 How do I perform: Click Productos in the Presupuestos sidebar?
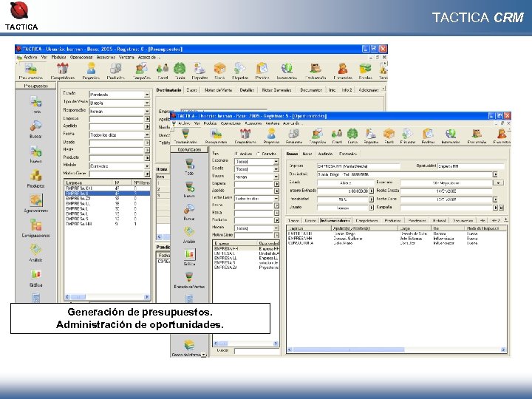(35, 179)
